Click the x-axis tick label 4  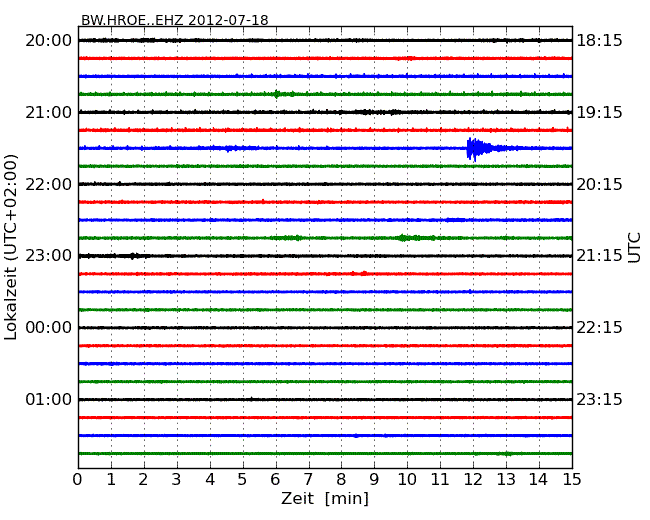click(x=210, y=480)
